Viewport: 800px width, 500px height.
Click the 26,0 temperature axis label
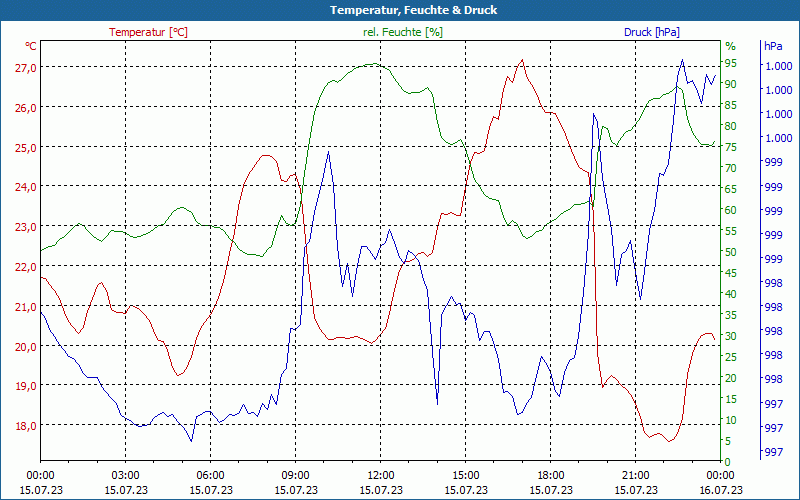[26, 108]
